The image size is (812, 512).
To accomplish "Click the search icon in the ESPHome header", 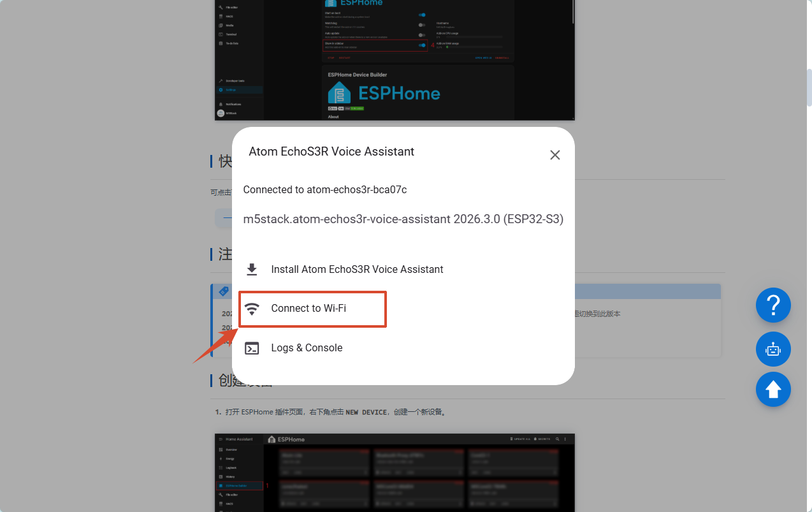I will pyautogui.click(x=558, y=439).
